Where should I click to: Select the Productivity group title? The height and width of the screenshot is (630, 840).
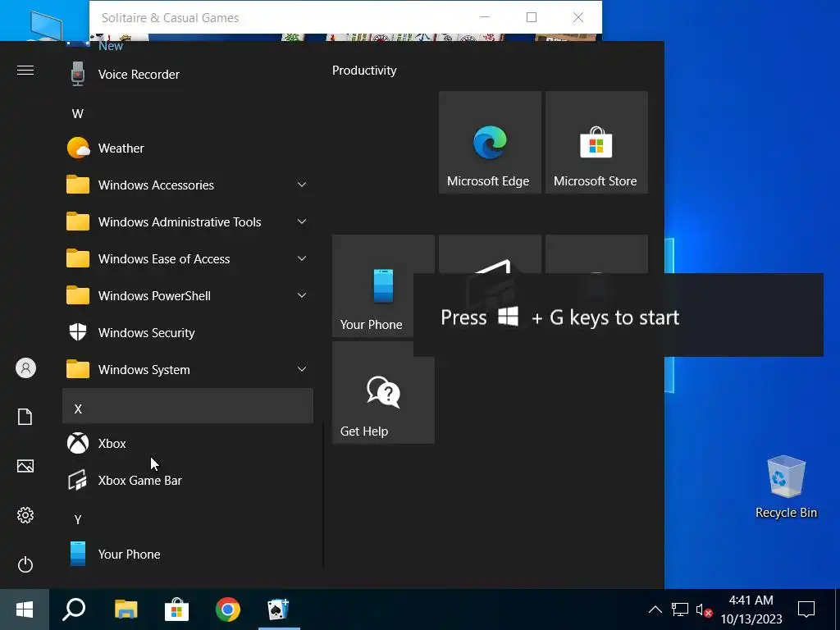364,71
